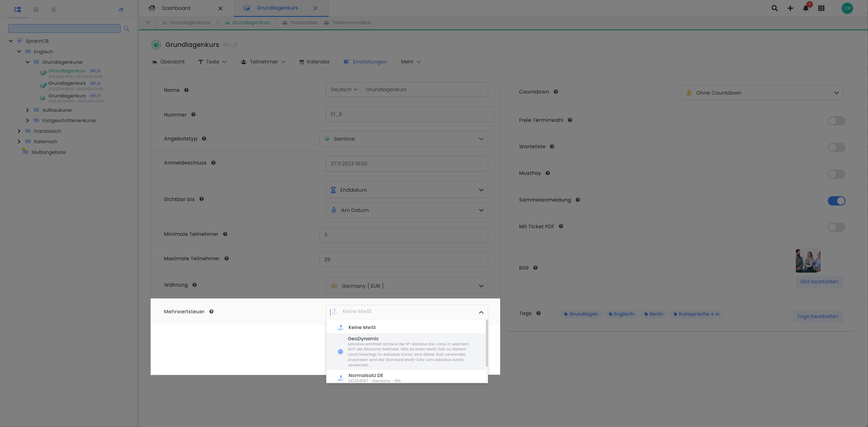Open notifications via the bell icon
This screenshot has width=868, height=427.
pyautogui.click(x=806, y=8)
